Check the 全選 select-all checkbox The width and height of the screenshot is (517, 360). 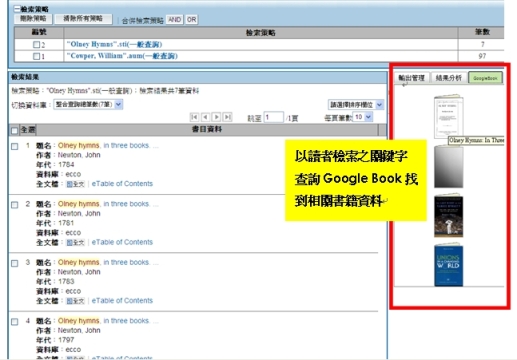14,130
